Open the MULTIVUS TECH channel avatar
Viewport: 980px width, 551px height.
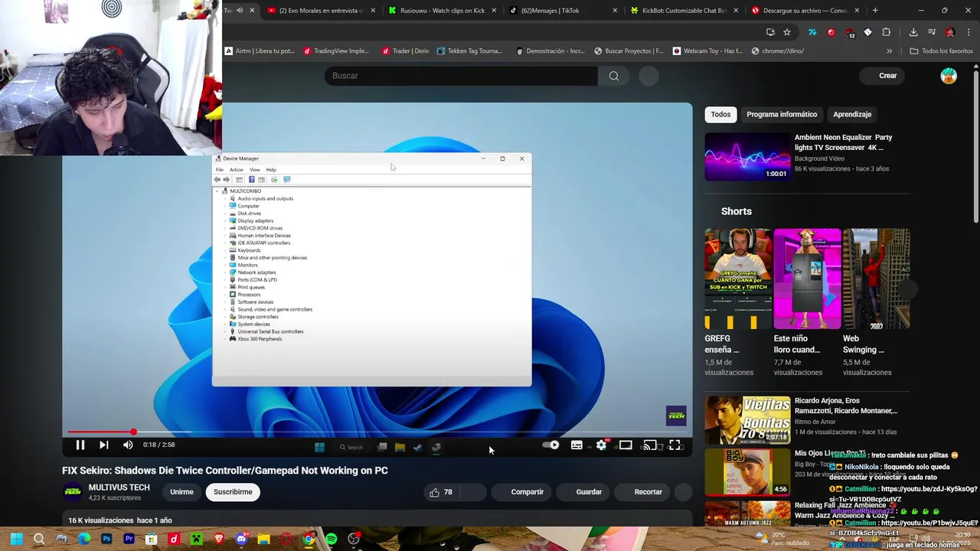click(x=72, y=492)
